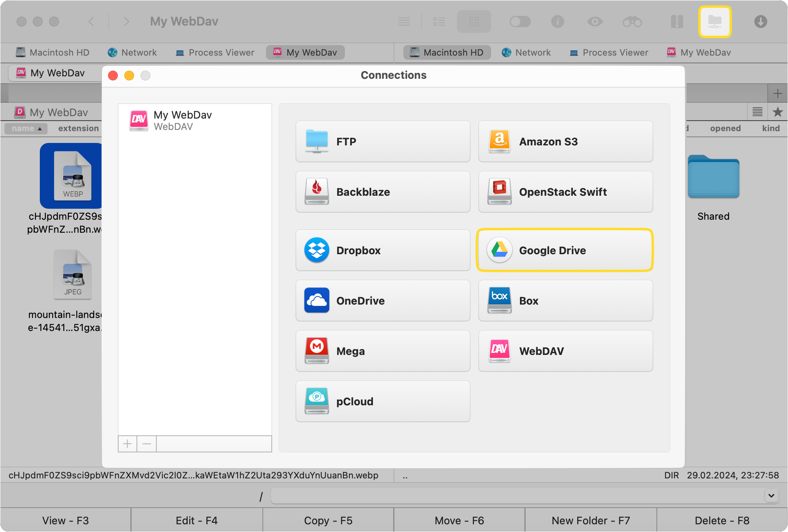Select the OneDrive connection type

[x=382, y=301]
